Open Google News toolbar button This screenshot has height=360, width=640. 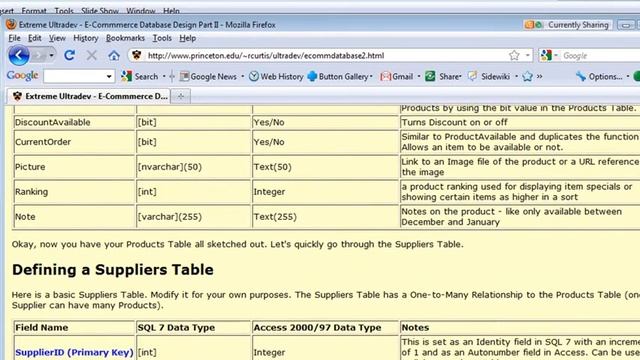208,76
